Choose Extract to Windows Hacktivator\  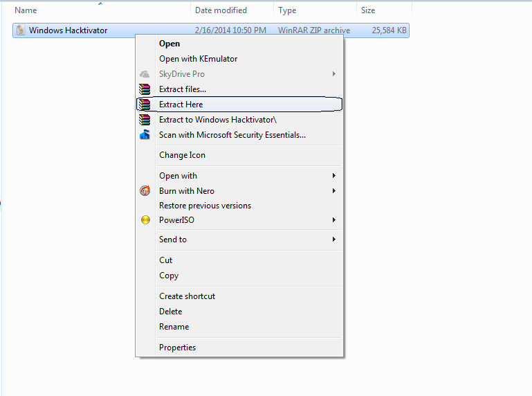click(x=239, y=120)
